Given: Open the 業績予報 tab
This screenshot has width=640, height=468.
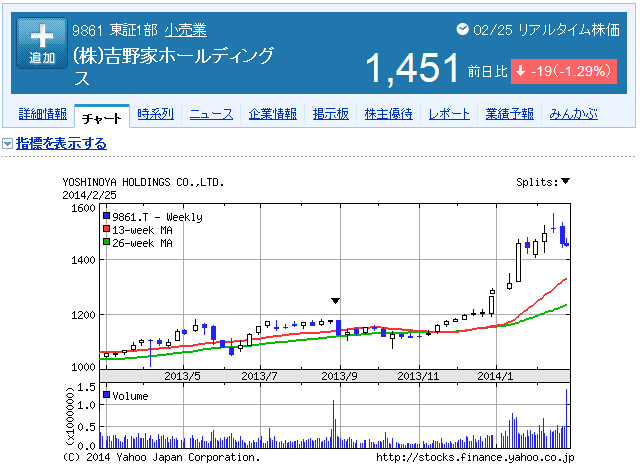Looking at the screenshot, I should pyautogui.click(x=509, y=114).
